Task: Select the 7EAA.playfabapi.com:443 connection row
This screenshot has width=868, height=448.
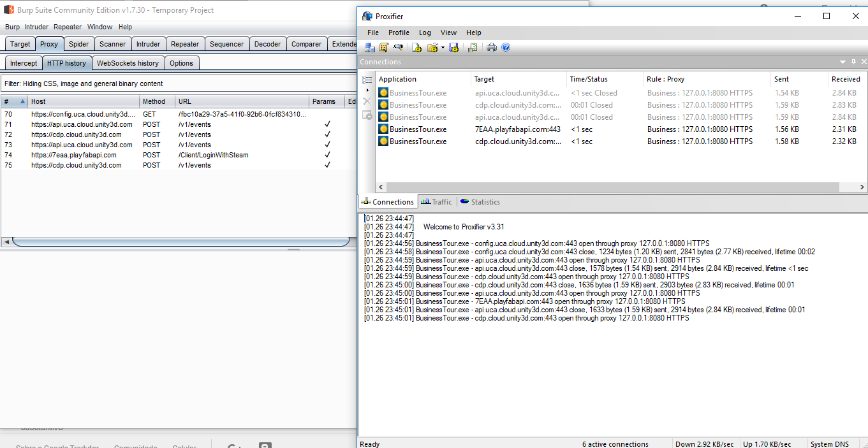Action: (621, 129)
